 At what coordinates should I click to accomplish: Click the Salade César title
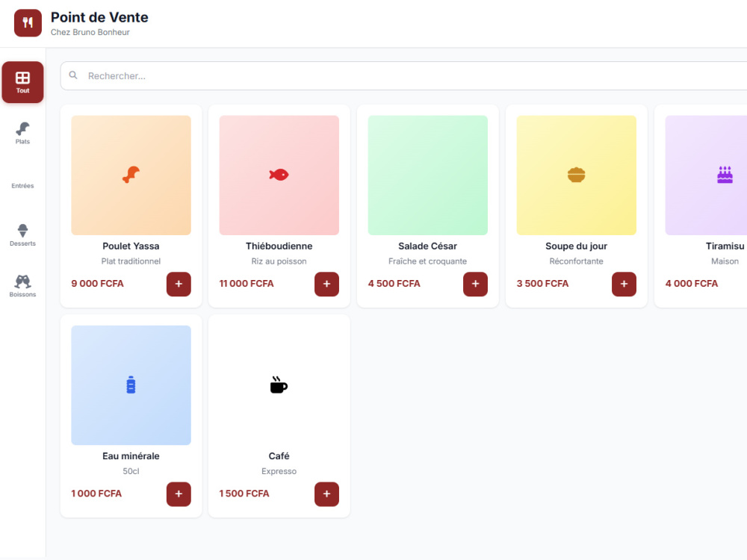pyautogui.click(x=428, y=246)
